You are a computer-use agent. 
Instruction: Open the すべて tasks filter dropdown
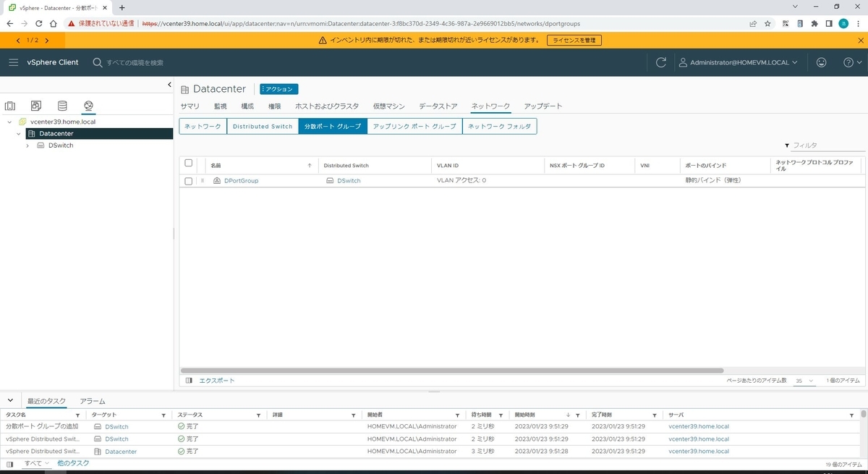click(x=37, y=463)
